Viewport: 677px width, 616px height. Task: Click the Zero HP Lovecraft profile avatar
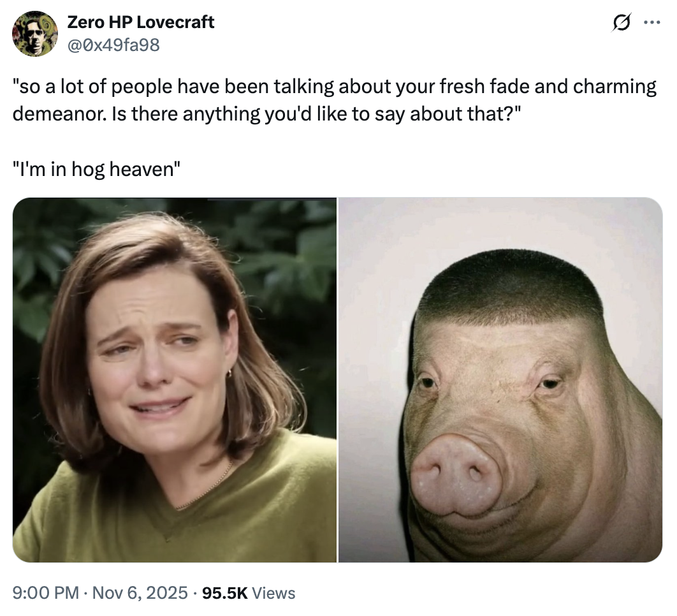[x=35, y=34]
